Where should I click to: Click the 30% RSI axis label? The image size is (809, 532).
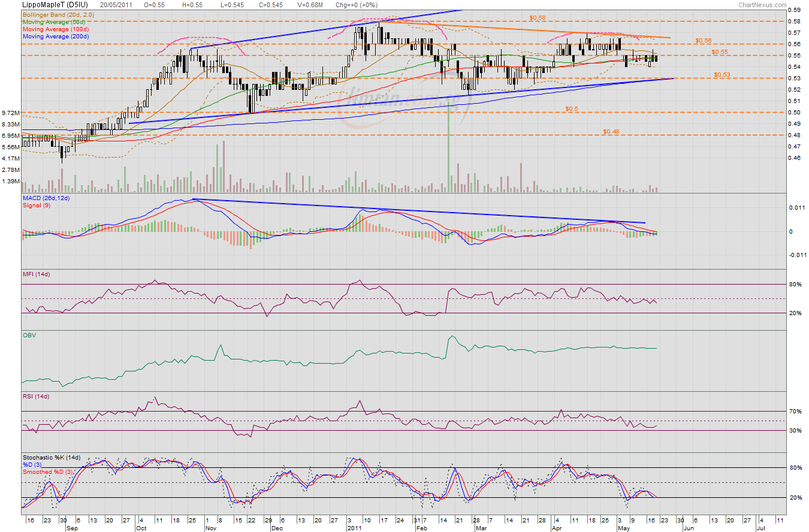tap(795, 431)
